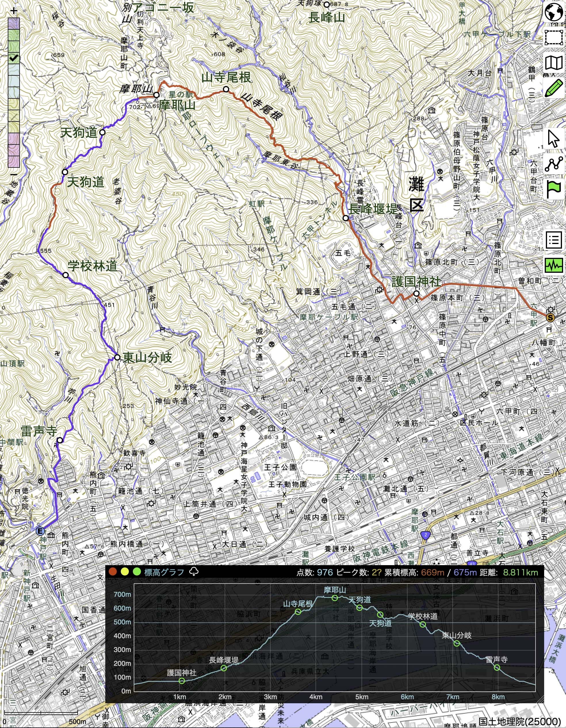566x728 pixels.
Task: Zoom out with the minus icon
Action: [13, 174]
